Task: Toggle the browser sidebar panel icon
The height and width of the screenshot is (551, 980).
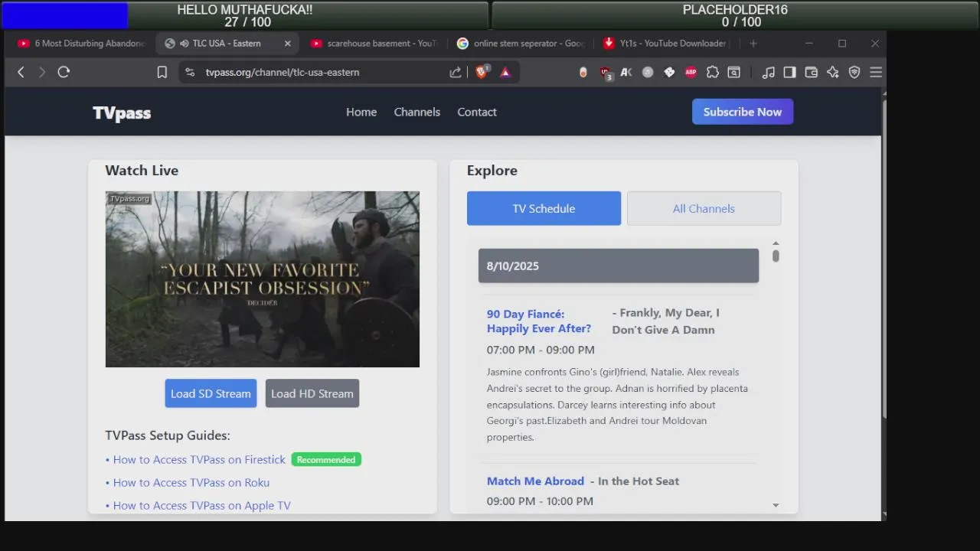Action: click(x=790, y=72)
